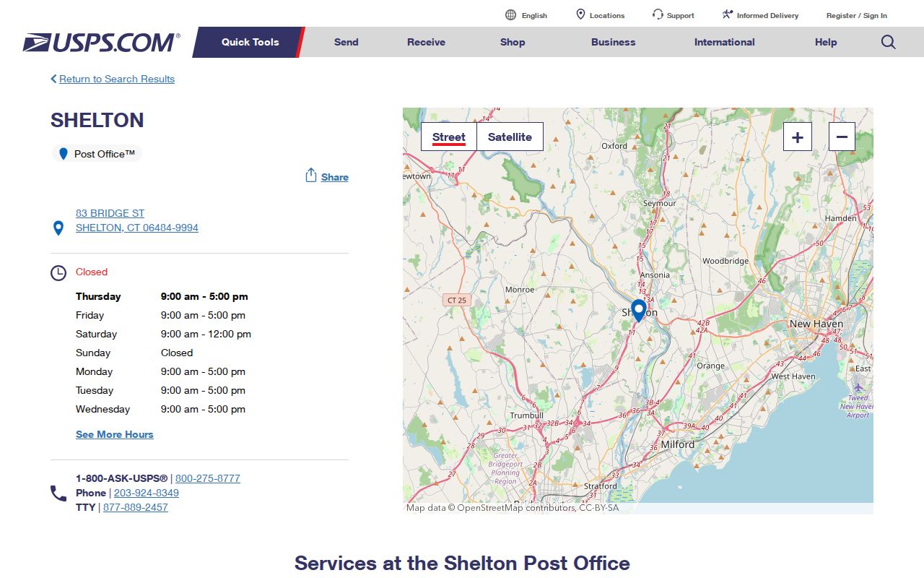
Task: Switch map to Satellite view
Action: 510,137
